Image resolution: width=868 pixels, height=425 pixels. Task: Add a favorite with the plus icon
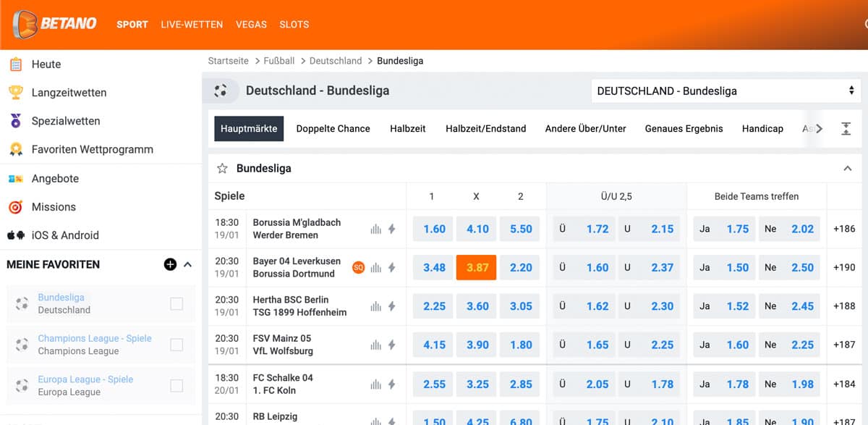click(x=170, y=264)
